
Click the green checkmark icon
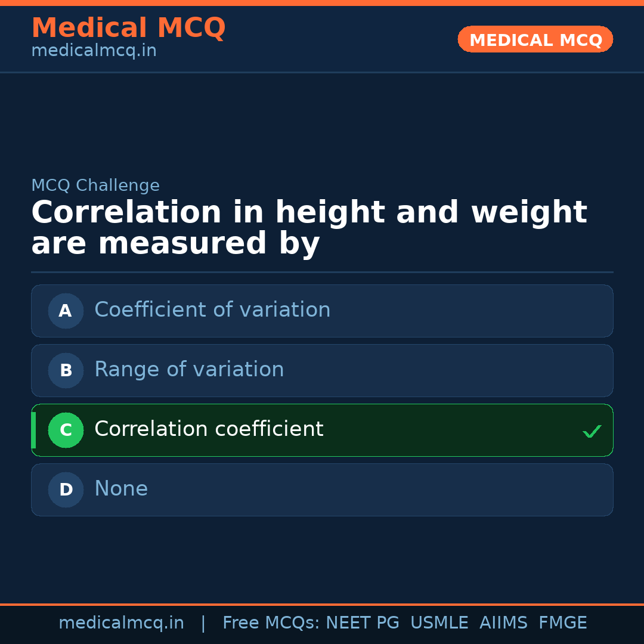coord(592,431)
